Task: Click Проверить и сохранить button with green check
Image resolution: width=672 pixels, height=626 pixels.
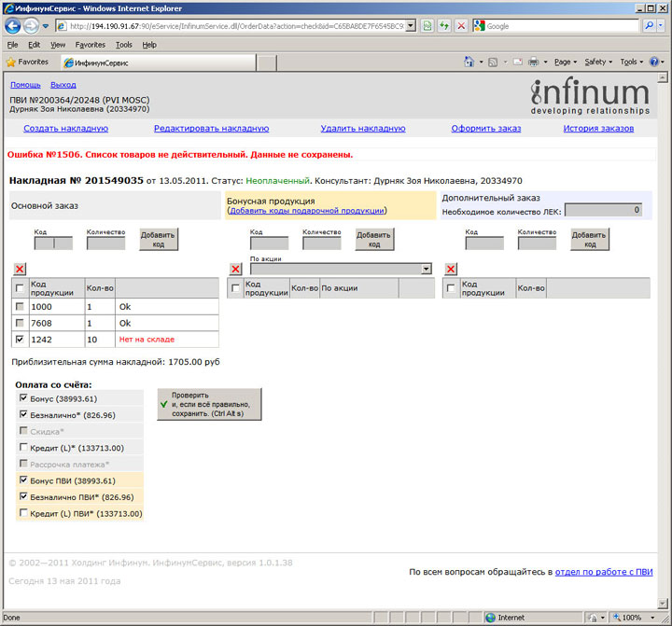Action: point(209,404)
